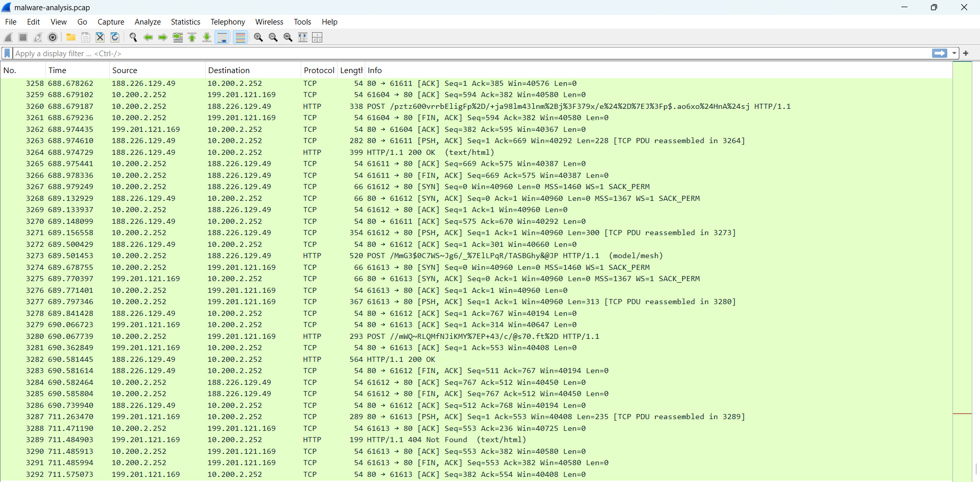Sort by the Info column header
This screenshot has height=482, width=980.
[x=658, y=70]
